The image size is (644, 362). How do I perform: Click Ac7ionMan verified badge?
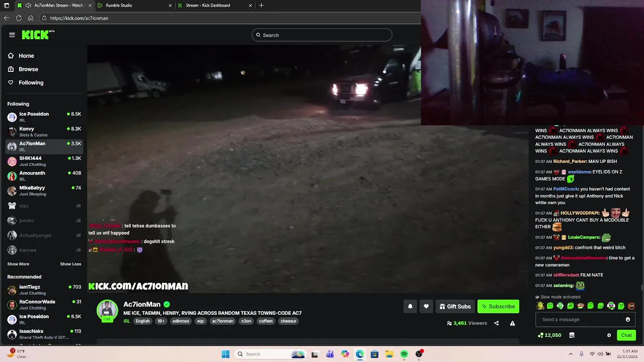click(x=167, y=304)
